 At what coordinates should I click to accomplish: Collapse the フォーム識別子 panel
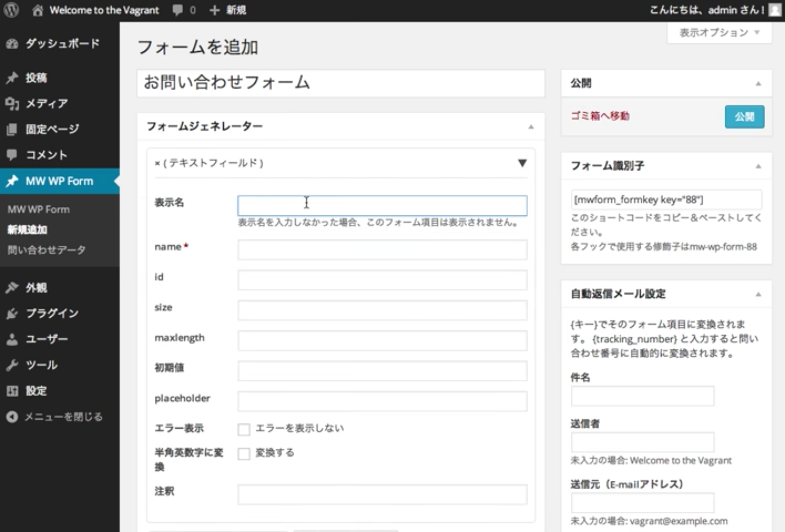click(758, 166)
